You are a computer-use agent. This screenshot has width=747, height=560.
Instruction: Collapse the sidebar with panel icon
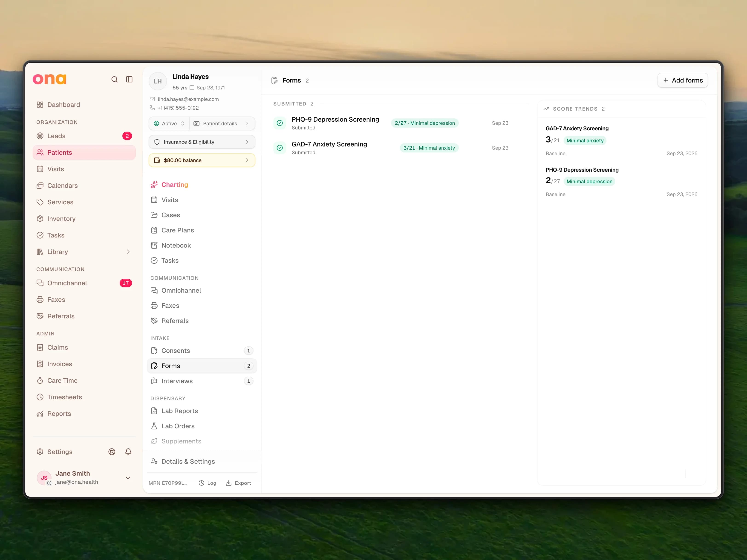click(129, 79)
